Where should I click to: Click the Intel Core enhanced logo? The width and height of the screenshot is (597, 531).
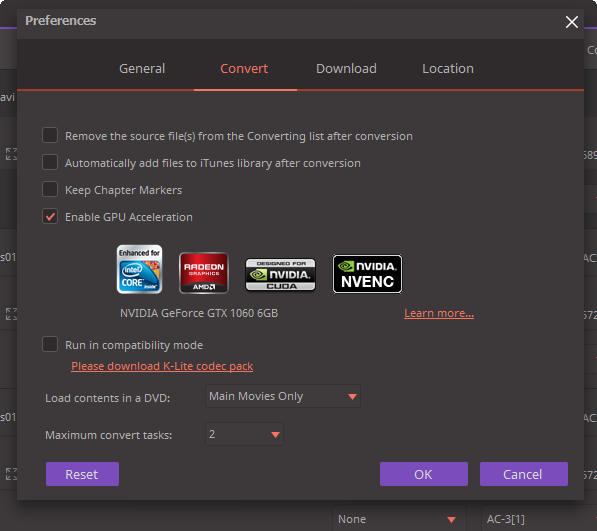[139, 269]
